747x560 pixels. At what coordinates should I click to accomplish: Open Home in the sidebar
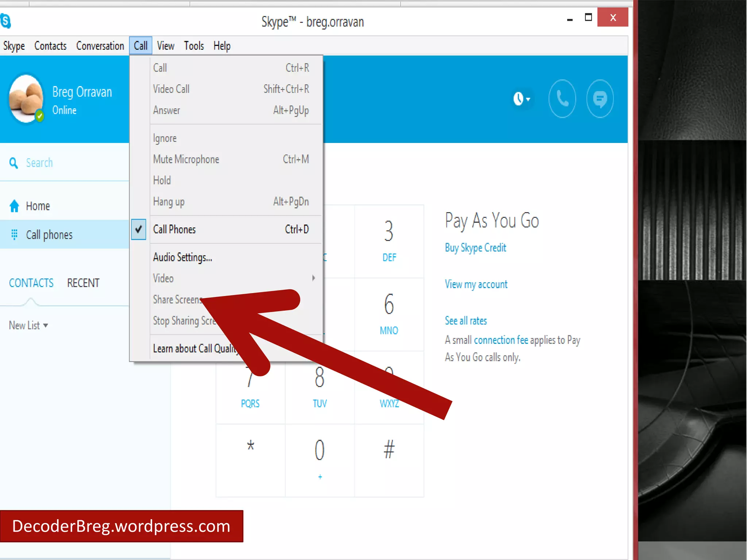(x=65, y=206)
